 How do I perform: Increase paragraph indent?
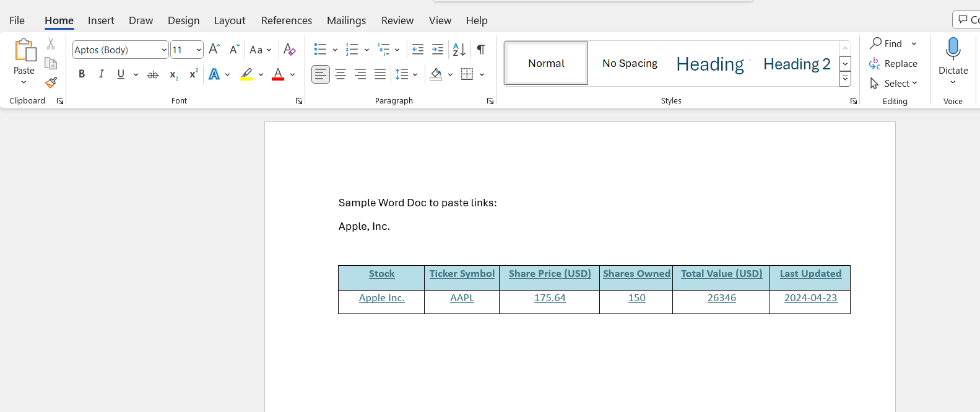pos(438,50)
